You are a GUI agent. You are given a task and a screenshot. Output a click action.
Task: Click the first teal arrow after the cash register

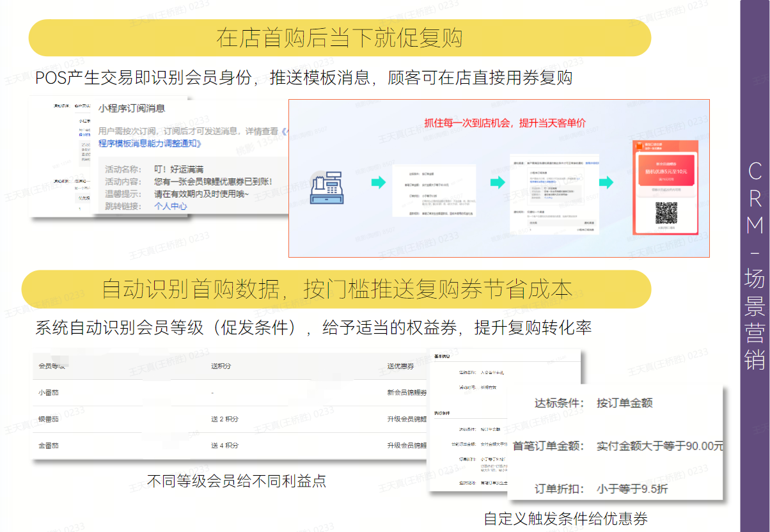pyautogui.click(x=379, y=183)
